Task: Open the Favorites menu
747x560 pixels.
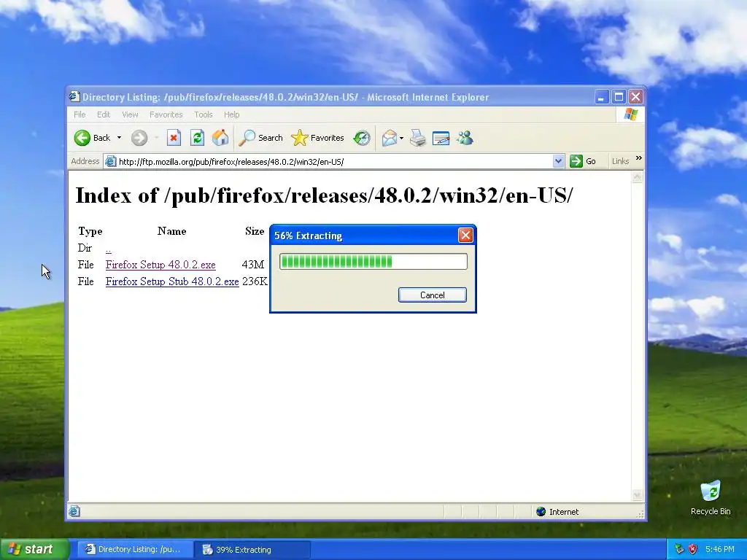Action: tap(166, 114)
